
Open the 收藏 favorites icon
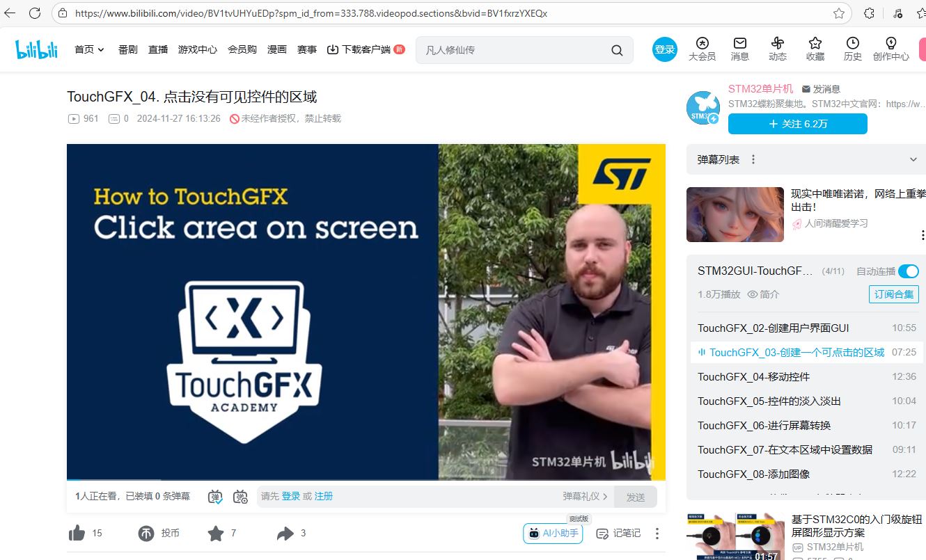[815, 43]
